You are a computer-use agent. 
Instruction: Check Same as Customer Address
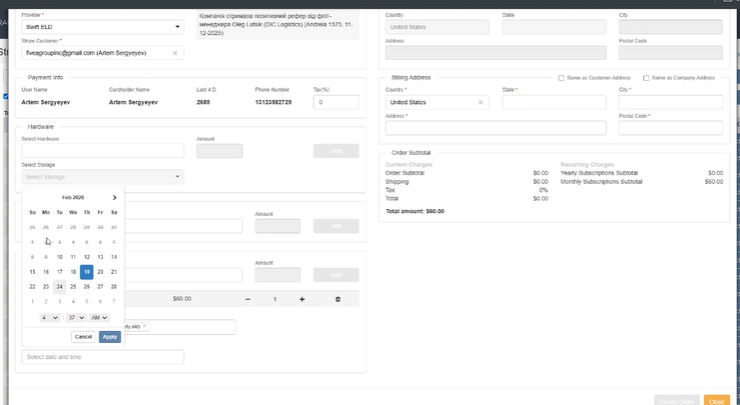click(561, 78)
